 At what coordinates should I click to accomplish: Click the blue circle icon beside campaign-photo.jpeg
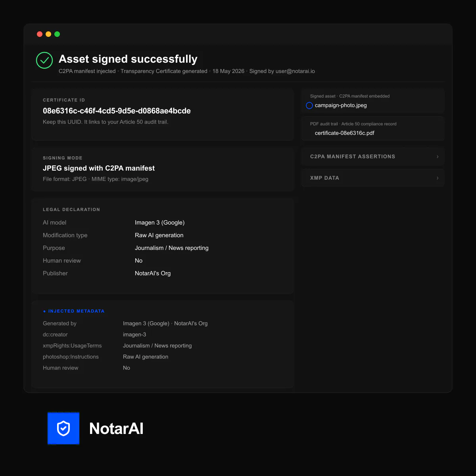(x=309, y=106)
